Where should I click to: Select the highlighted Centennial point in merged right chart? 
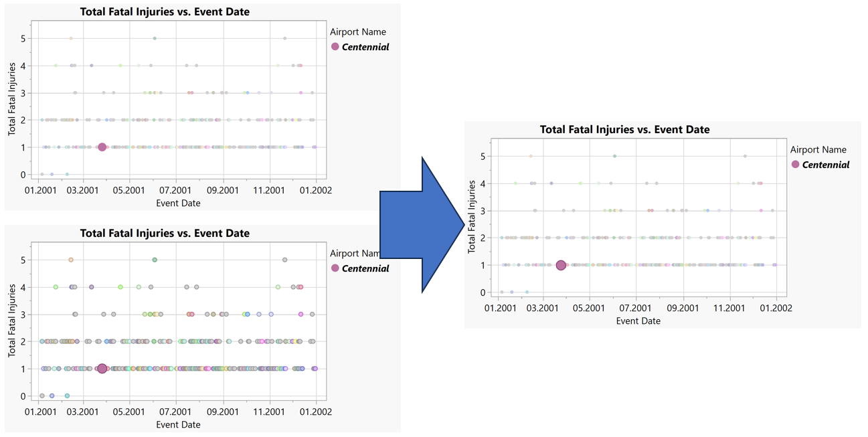coord(561,266)
